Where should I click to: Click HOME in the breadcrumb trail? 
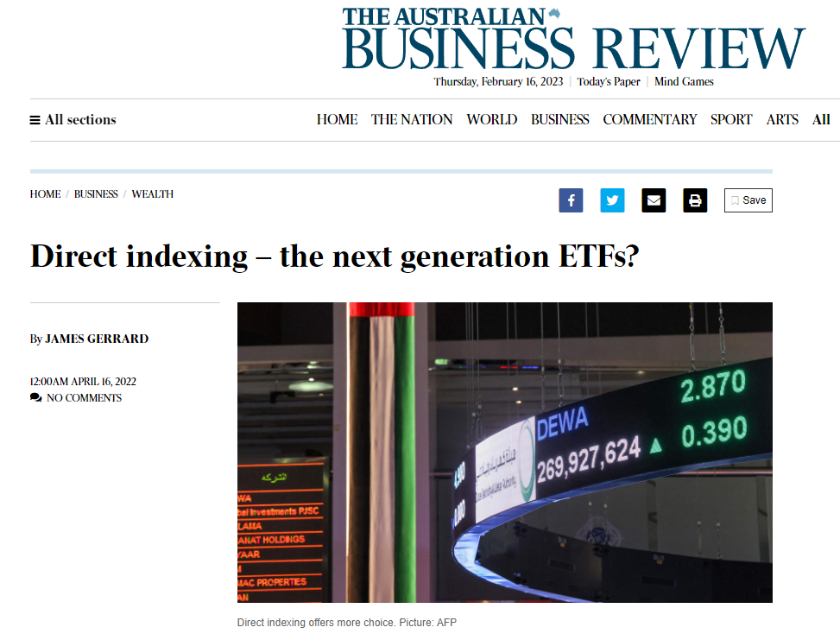46,194
